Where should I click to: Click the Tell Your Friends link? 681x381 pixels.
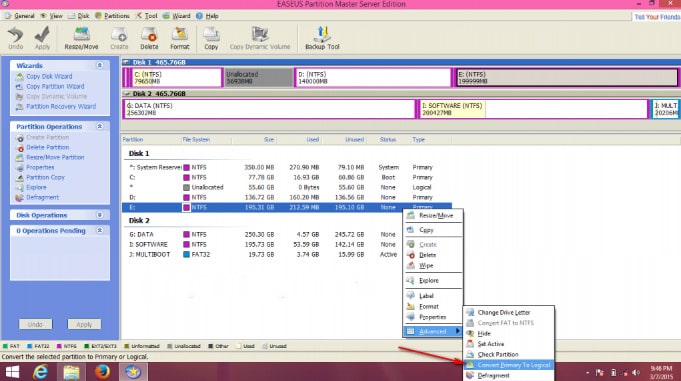coord(657,17)
